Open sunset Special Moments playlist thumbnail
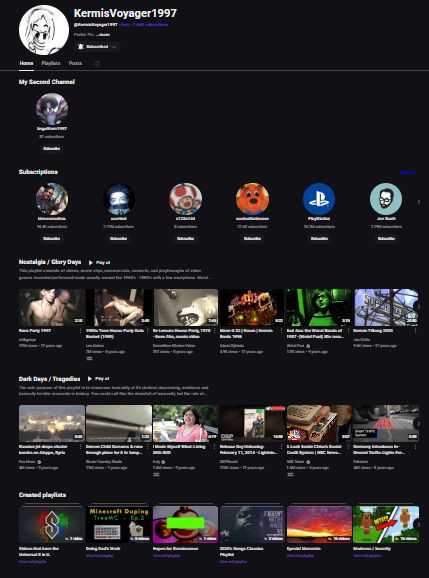This screenshot has width=429, height=578. pos(319,524)
